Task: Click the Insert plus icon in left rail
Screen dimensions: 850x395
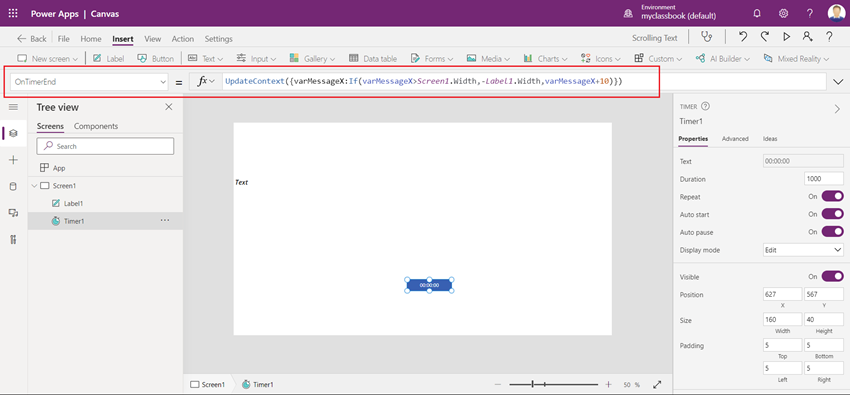Action: point(14,160)
